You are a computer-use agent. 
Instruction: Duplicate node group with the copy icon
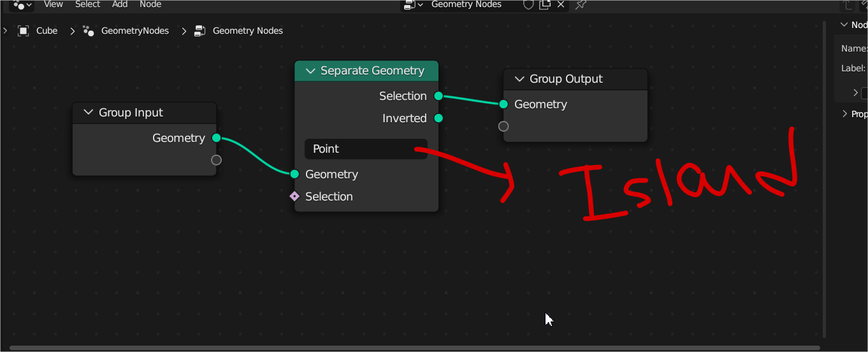[545, 4]
